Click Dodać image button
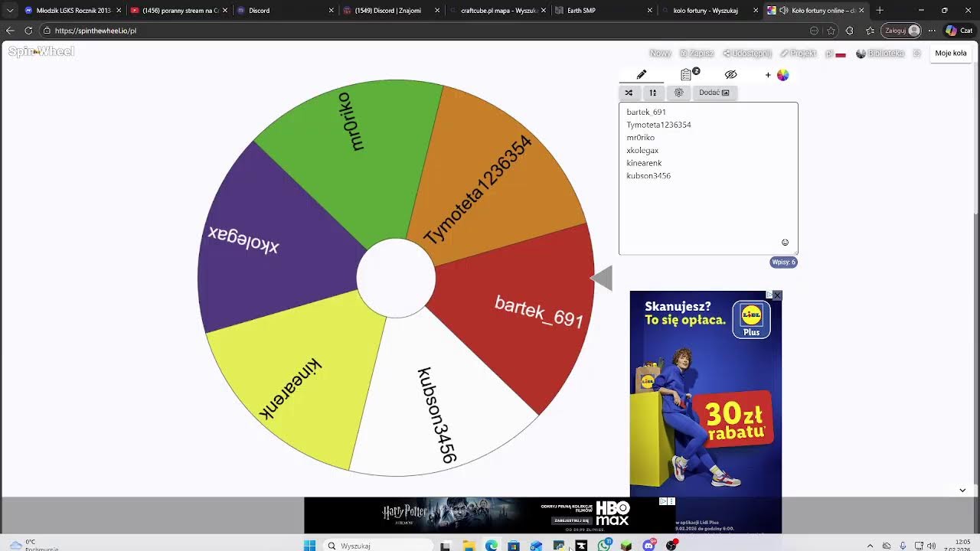This screenshot has width=980, height=551. 714,93
